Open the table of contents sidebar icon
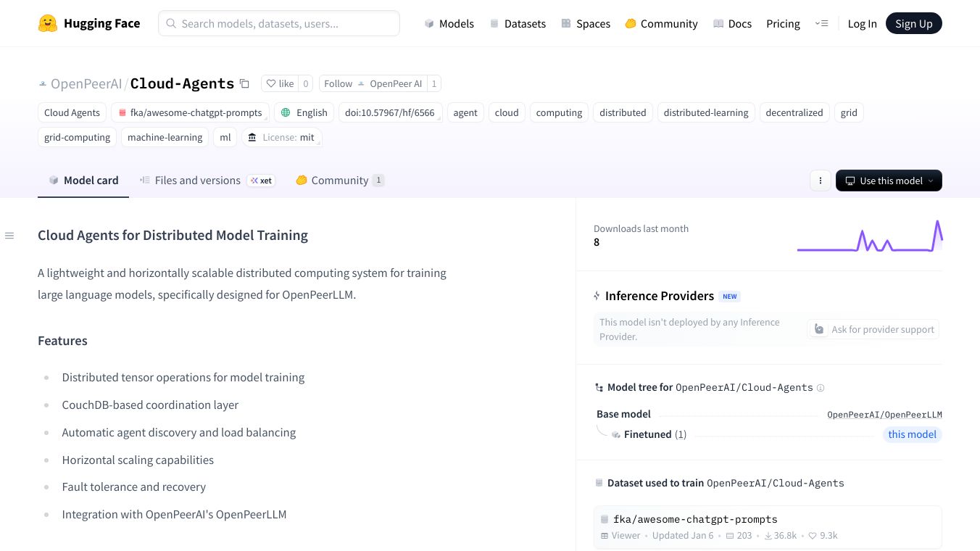Viewport: 980px width, 551px height. [x=9, y=236]
